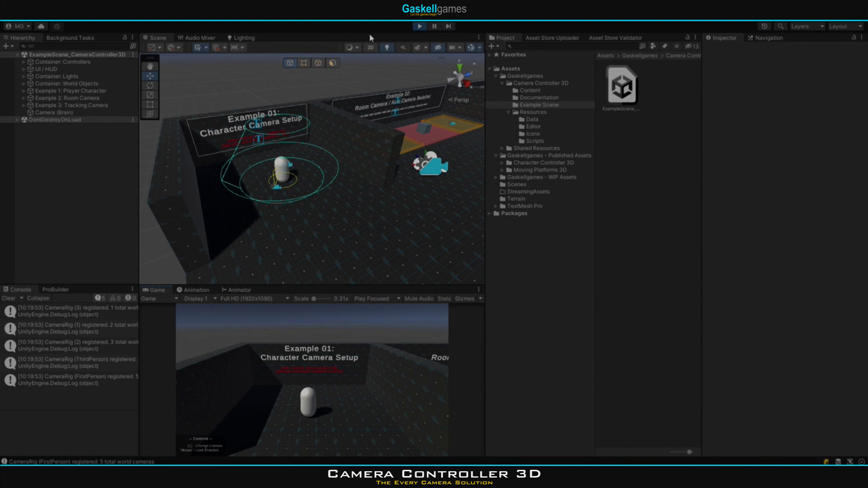Toggle scene lighting bulb button
868x488 pixels.
387,47
